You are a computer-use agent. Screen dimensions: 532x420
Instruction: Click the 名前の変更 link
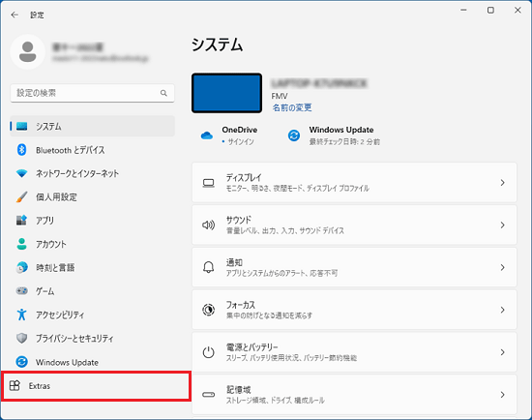pos(292,107)
